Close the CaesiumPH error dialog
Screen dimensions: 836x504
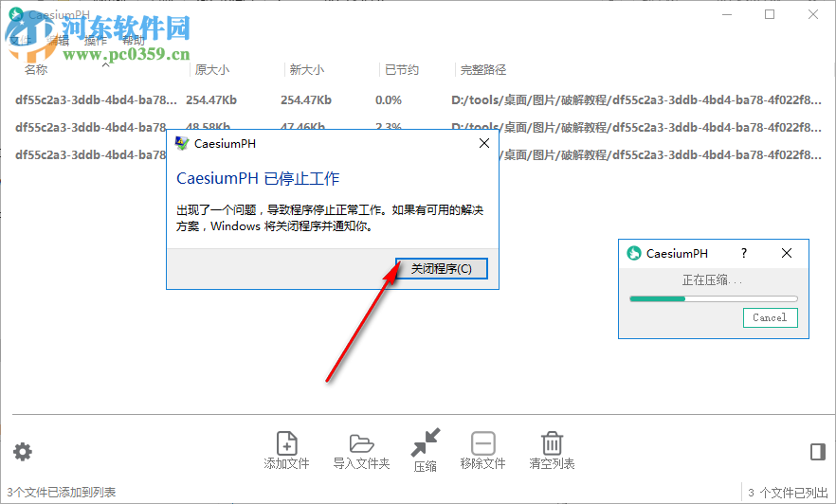484,143
